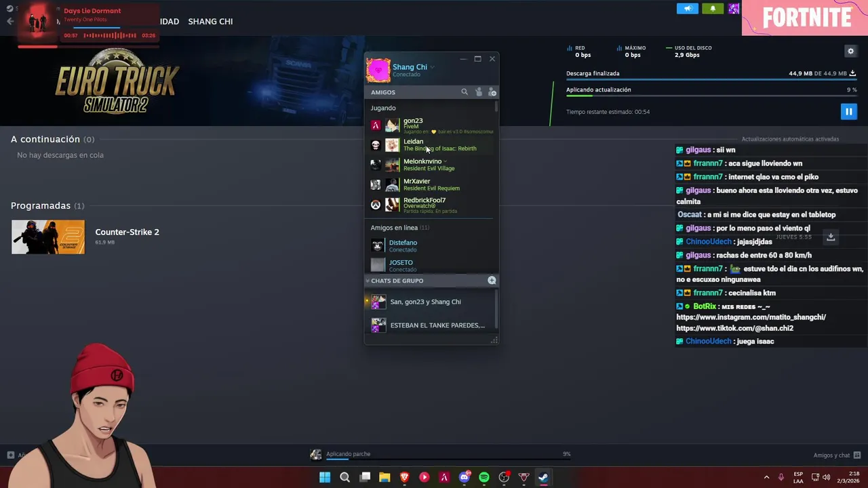
Task: Collapse the CHATS DE GRUPO section
Action: coord(368,281)
